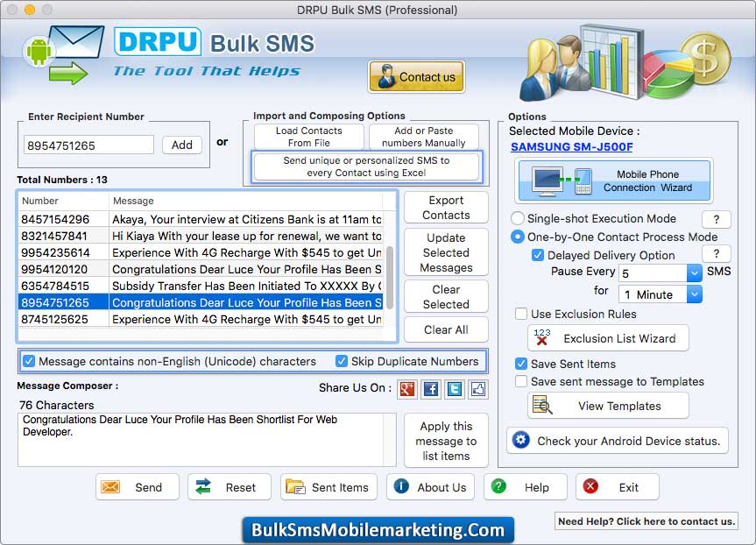
Task: Select One-by-One Contact Process Mode
Action: pos(518,237)
